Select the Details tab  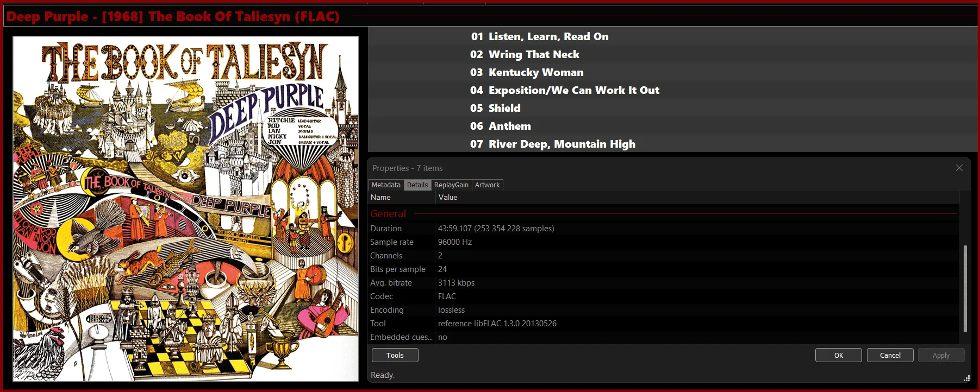[417, 185]
